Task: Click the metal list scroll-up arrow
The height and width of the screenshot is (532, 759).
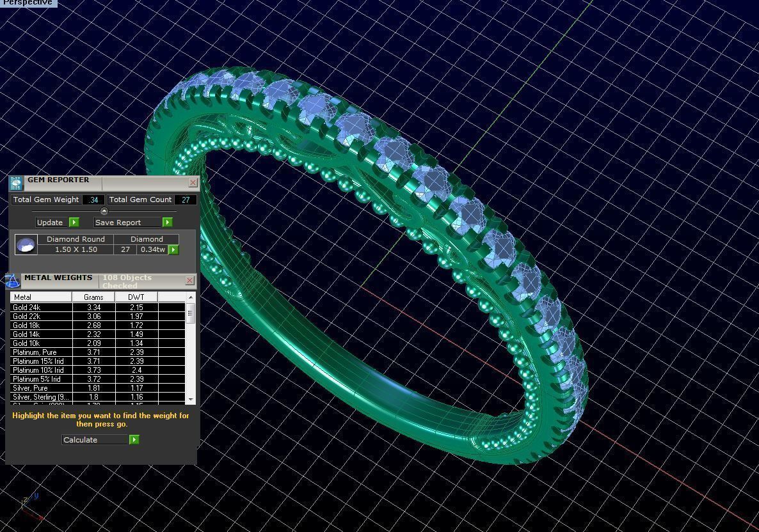Action: click(191, 297)
